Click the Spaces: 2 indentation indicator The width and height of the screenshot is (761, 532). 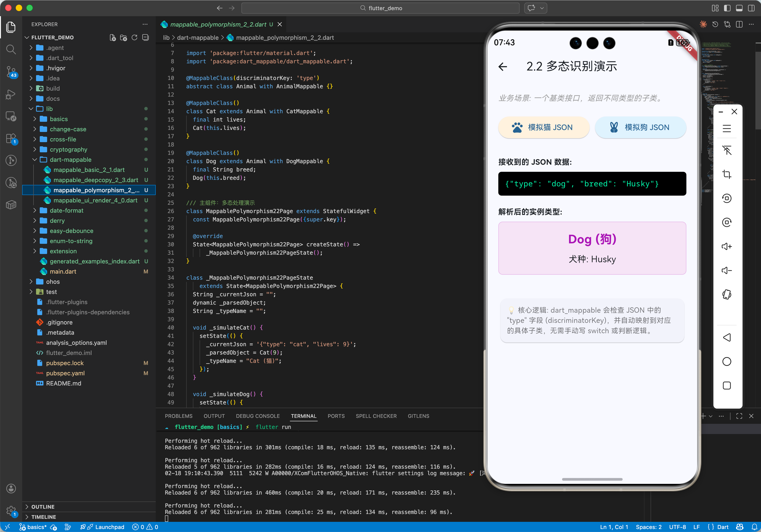coord(648,527)
